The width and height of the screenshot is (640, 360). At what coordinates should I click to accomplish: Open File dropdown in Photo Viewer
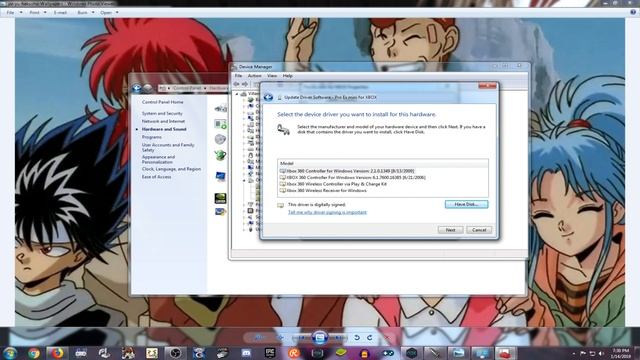(14, 13)
